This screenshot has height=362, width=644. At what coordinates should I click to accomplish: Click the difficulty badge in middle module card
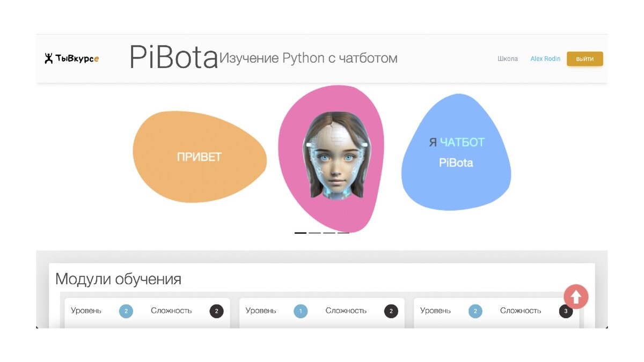click(x=391, y=311)
